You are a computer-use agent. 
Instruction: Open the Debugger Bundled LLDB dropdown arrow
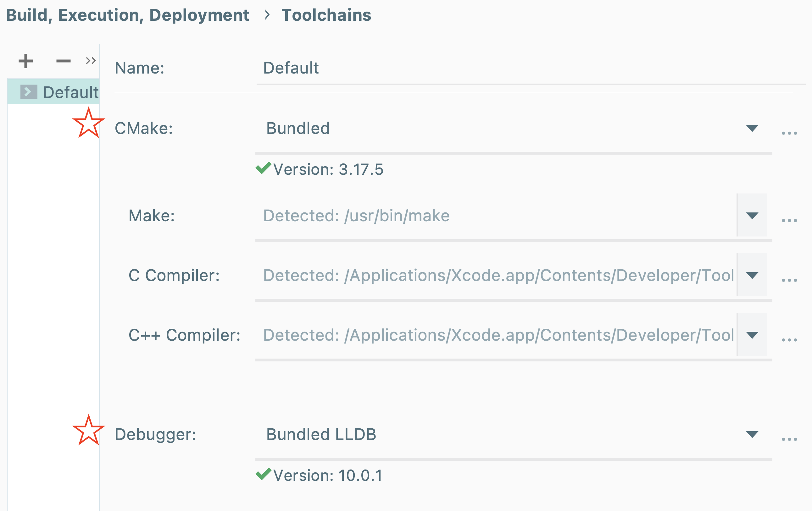[752, 434]
